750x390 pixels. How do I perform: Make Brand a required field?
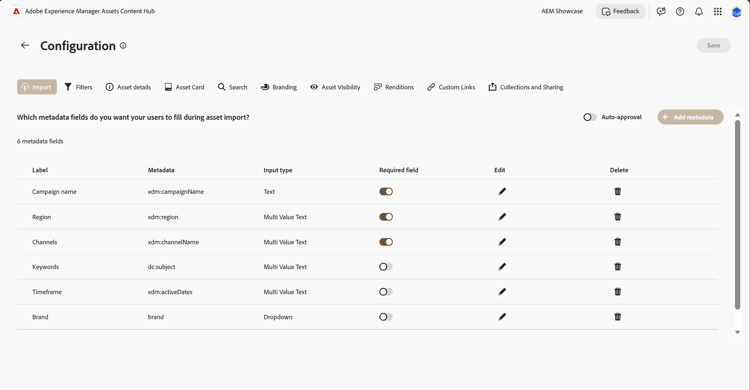pos(386,317)
